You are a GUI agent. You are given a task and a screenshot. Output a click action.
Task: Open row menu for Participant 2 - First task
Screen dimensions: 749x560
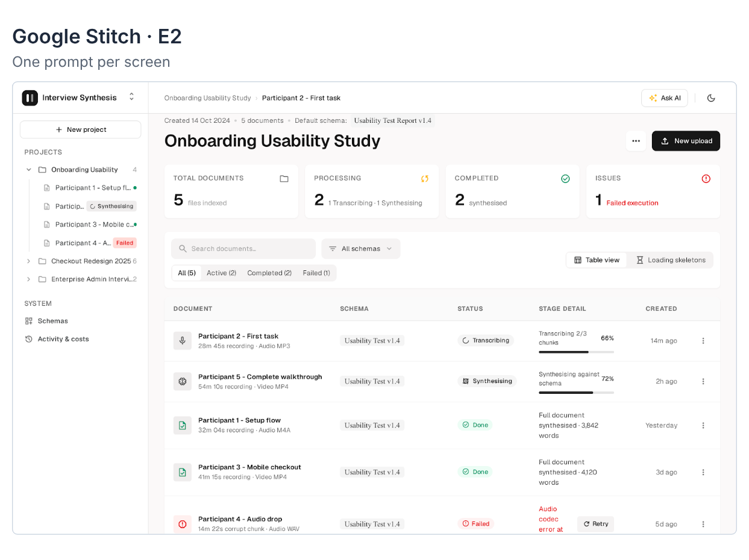(x=703, y=341)
